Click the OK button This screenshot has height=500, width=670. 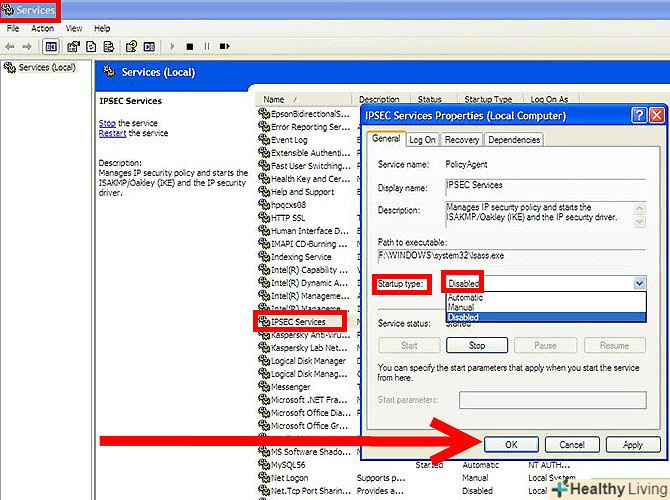click(x=511, y=444)
